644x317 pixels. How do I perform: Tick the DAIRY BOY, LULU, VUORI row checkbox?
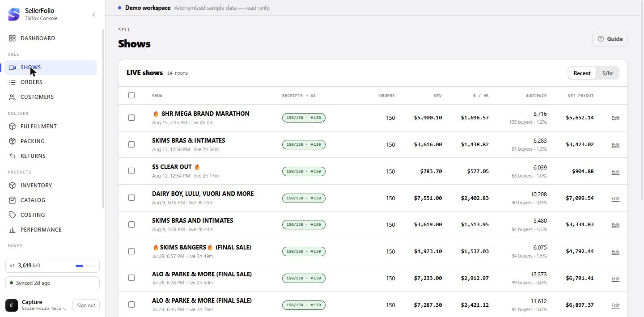(x=131, y=198)
